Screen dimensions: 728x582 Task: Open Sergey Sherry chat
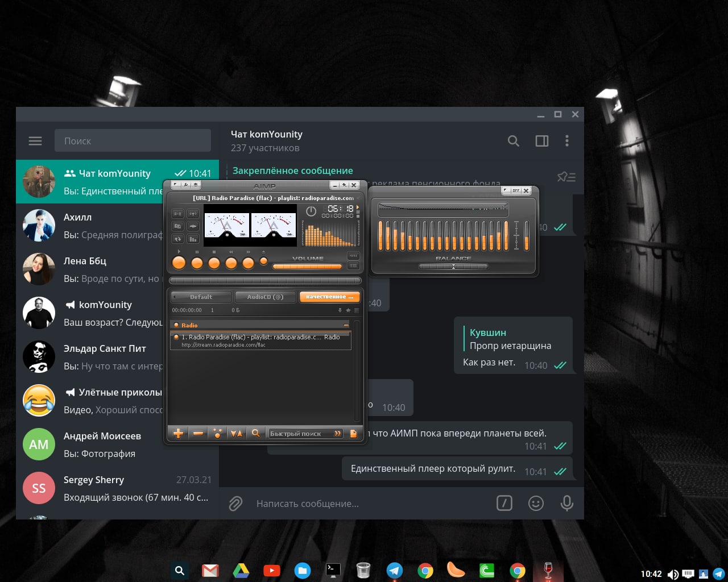click(117, 488)
